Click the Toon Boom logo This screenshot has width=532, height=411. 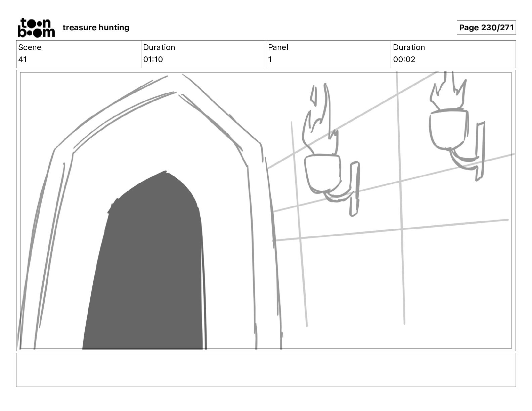[36, 28]
